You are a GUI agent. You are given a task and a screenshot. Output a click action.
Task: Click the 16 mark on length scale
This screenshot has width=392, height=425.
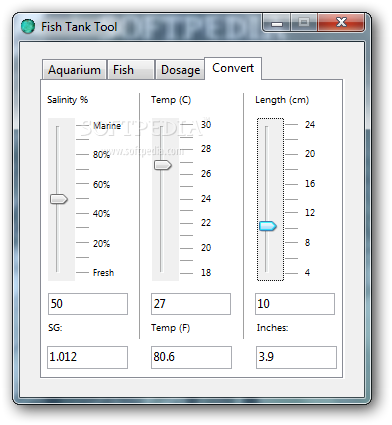(310, 184)
